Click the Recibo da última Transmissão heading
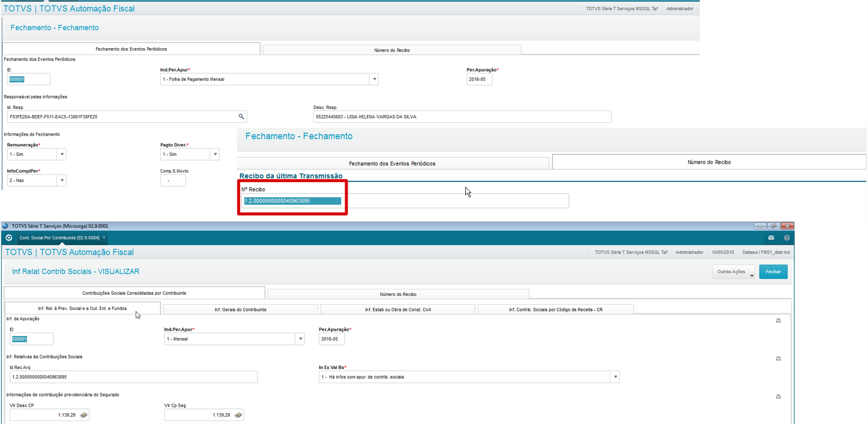Viewport: 868px width, 424px height. (291, 176)
